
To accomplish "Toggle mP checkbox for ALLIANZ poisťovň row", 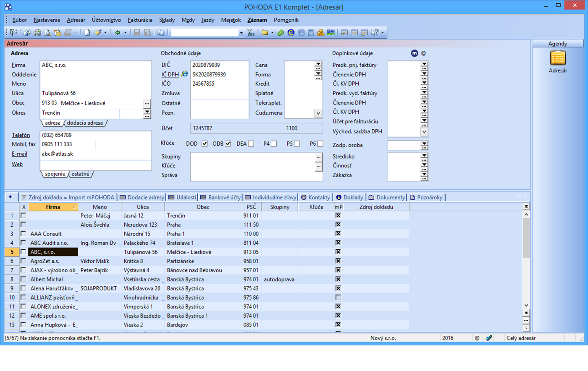I will point(338,297).
